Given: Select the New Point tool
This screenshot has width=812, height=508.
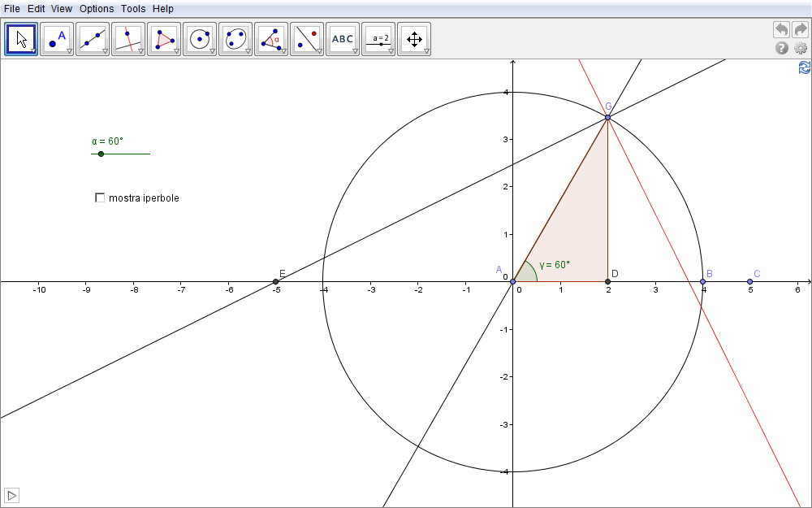Looking at the screenshot, I should (57, 38).
